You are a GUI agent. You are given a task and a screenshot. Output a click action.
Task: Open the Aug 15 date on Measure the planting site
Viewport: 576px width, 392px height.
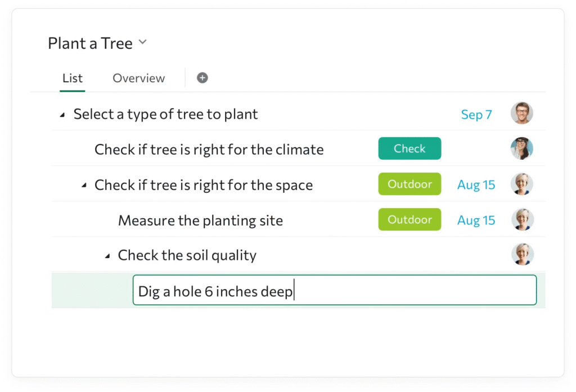[476, 220]
